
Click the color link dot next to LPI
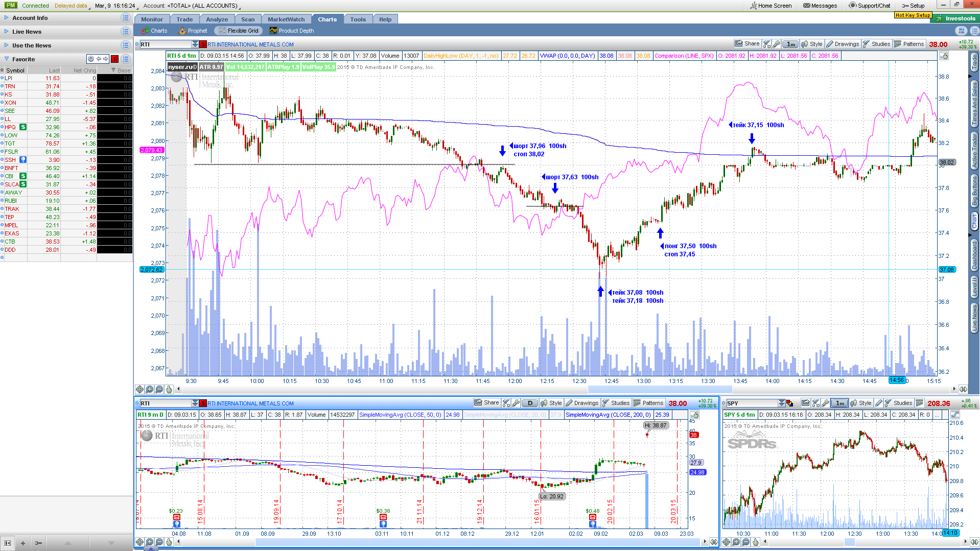[x=3, y=78]
